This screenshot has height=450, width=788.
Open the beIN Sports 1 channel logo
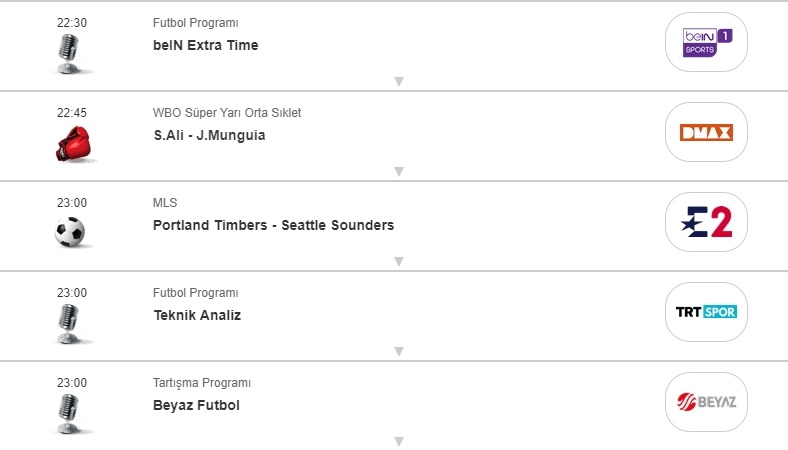(x=706, y=42)
